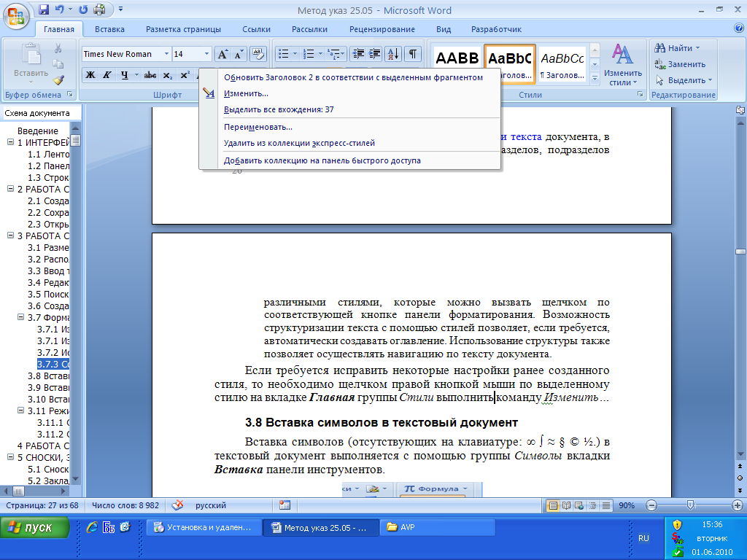Image resolution: width=747 pixels, height=560 pixels.
Task: Click Заменить in the Editing group
Action: [681, 64]
